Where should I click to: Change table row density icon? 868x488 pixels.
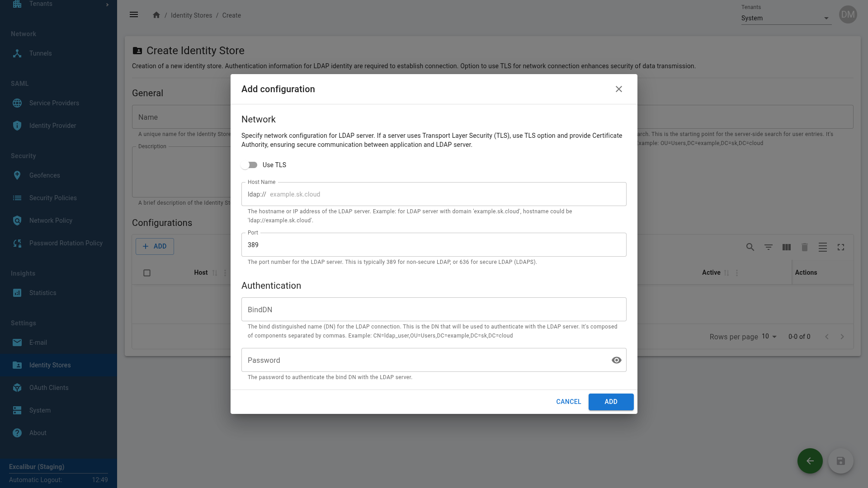click(x=823, y=247)
